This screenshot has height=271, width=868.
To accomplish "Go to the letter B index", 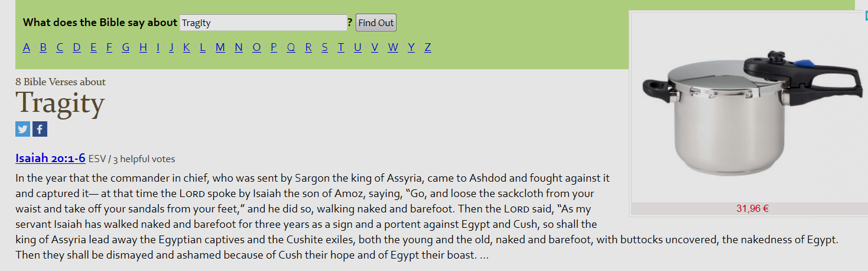I will point(43,47).
